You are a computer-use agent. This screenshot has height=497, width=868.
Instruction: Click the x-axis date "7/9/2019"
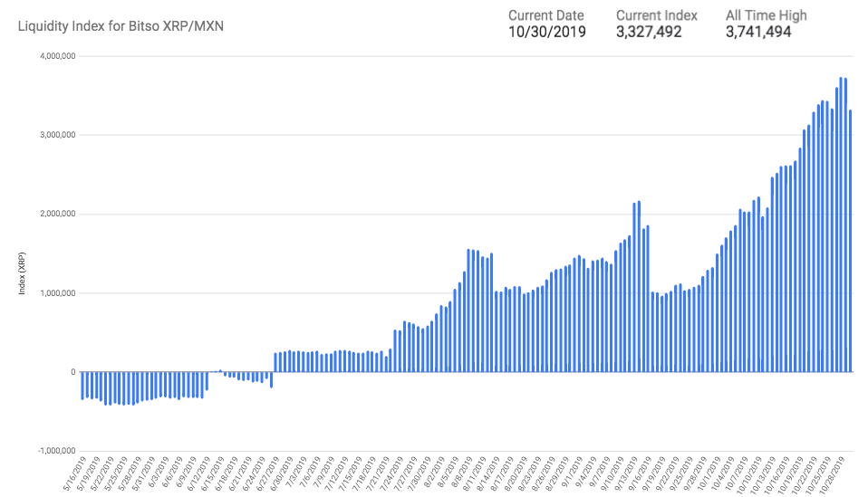(x=323, y=471)
